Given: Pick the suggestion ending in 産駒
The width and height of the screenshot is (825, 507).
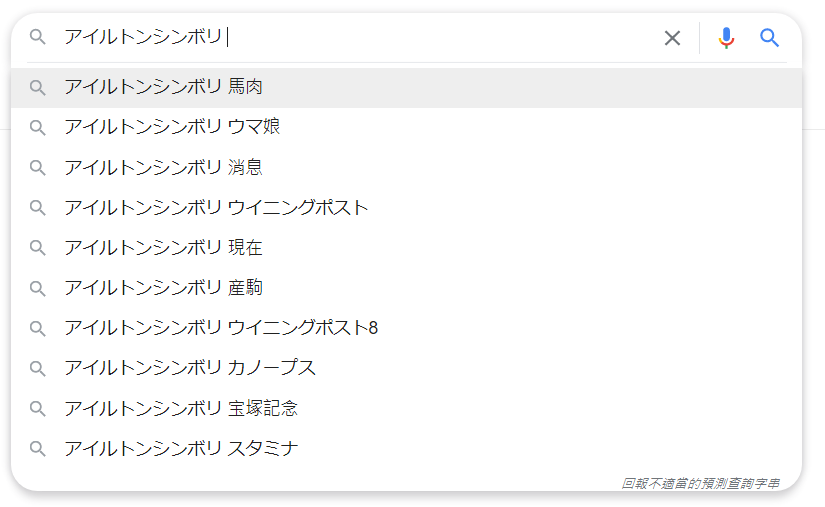Looking at the screenshot, I should [x=406, y=288].
